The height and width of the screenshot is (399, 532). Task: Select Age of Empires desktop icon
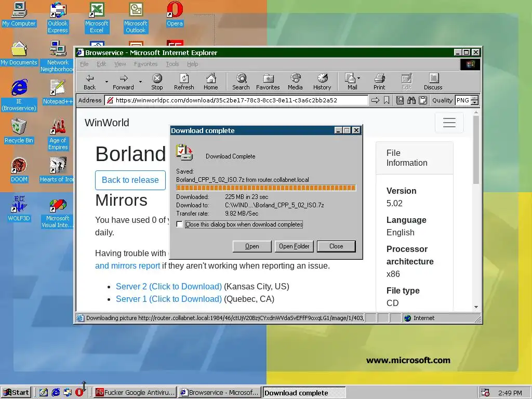[x=58, y=135]
